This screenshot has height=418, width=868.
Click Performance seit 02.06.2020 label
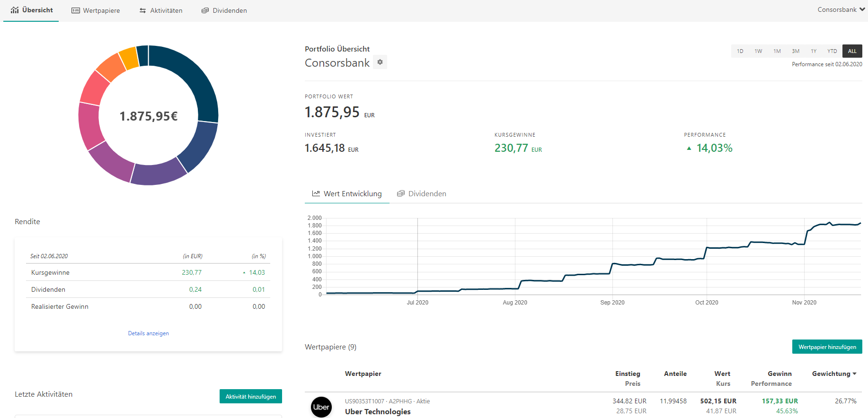(x=827, y=64)
